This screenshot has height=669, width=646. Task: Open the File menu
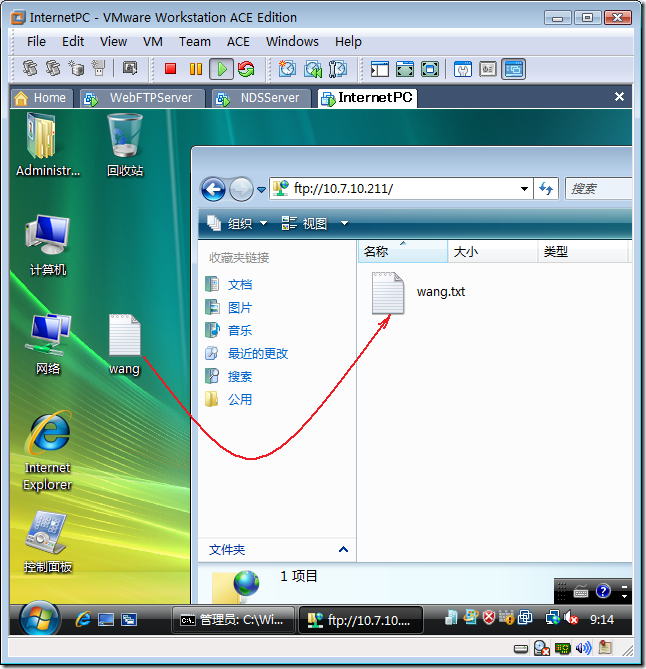(36, 42)
